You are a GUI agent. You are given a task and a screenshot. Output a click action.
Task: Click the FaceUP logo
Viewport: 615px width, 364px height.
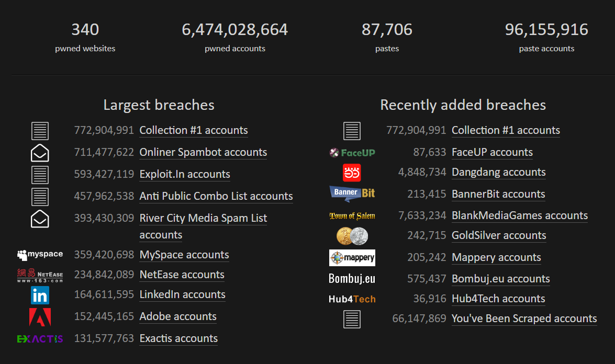[x=352, y=153]
